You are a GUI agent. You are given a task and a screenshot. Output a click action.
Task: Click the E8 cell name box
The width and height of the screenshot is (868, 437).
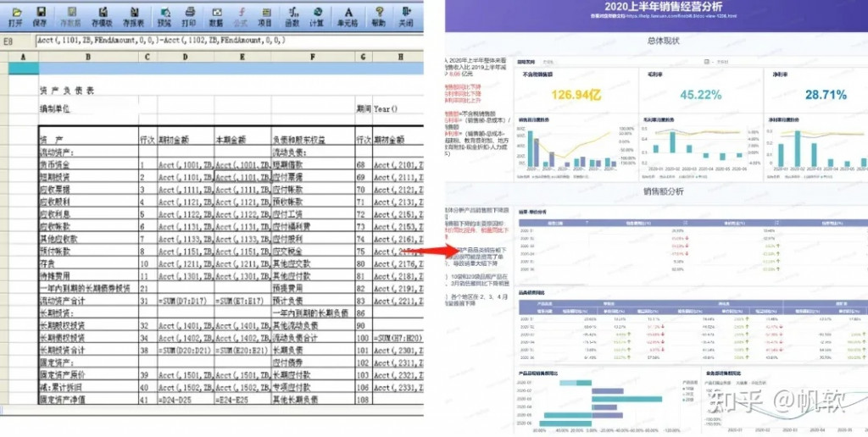(x=18, y=41)
